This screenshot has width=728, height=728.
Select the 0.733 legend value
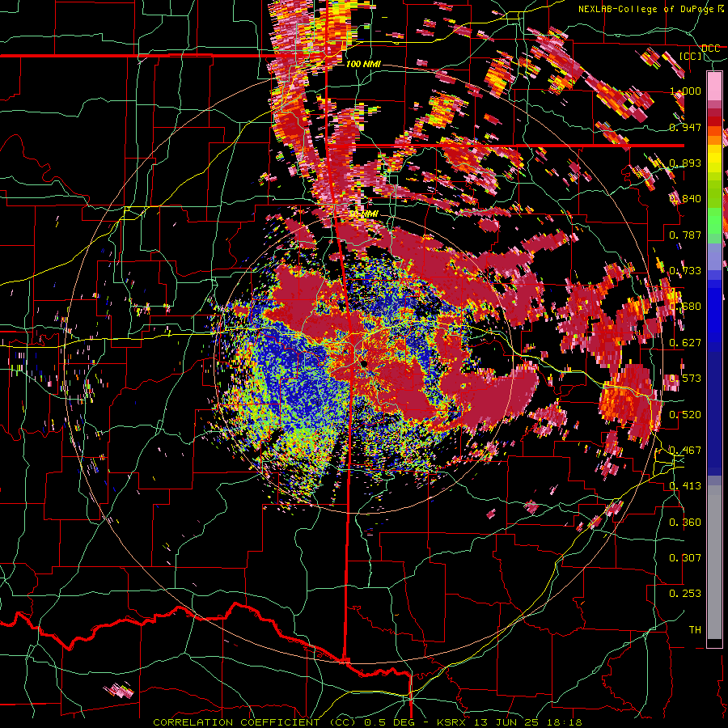click(686, 271)
